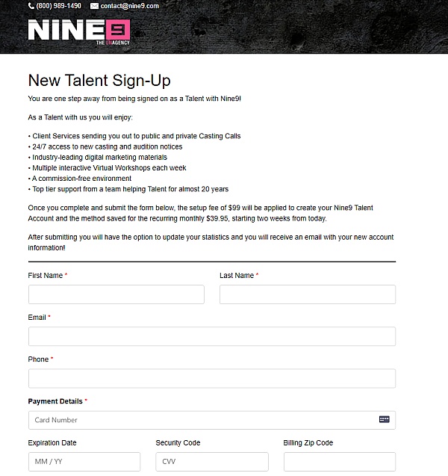Select the Card Number field
This screenshot has height=476, width=448.
click(x=202, y=420)
